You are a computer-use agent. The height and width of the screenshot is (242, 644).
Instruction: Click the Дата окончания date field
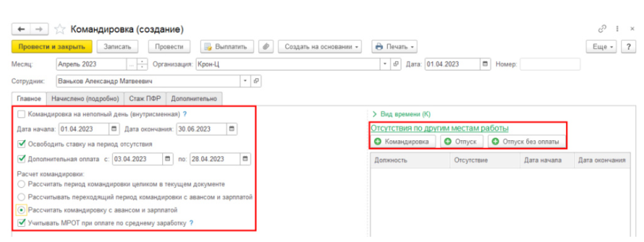click(202, 129)
